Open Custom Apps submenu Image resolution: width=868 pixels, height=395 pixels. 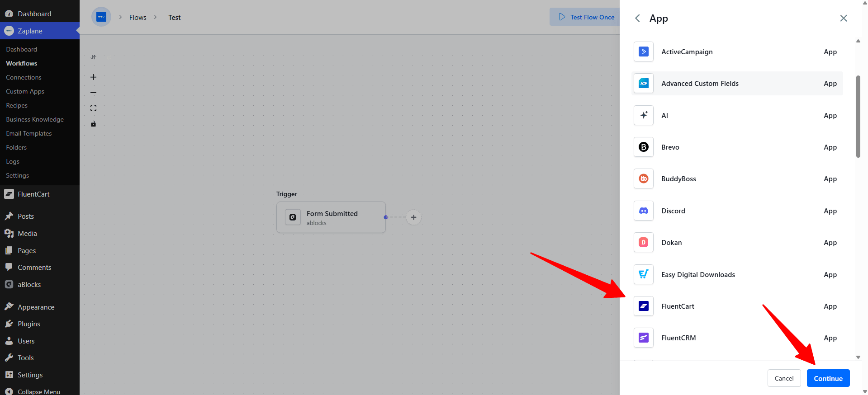[25, 91]
